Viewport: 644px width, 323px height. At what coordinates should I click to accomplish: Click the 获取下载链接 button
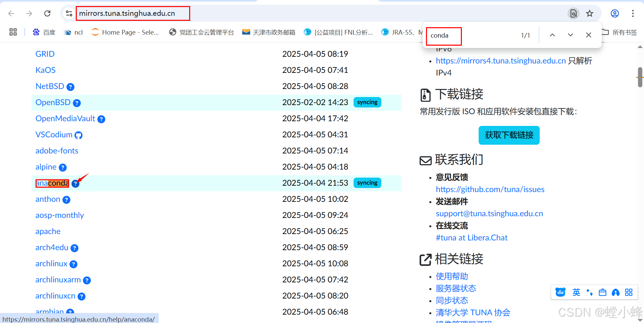point(509,135)
